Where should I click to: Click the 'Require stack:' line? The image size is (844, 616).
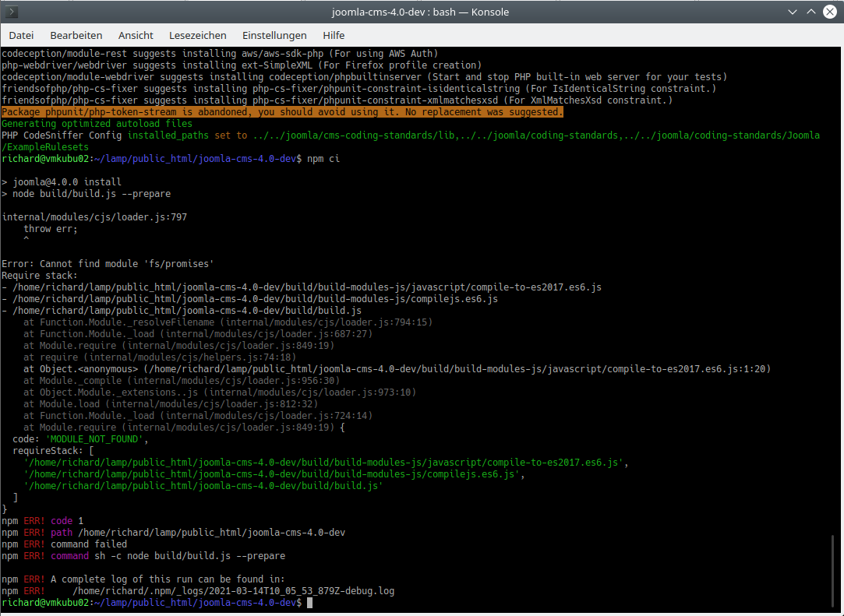[x=40, y=276]
